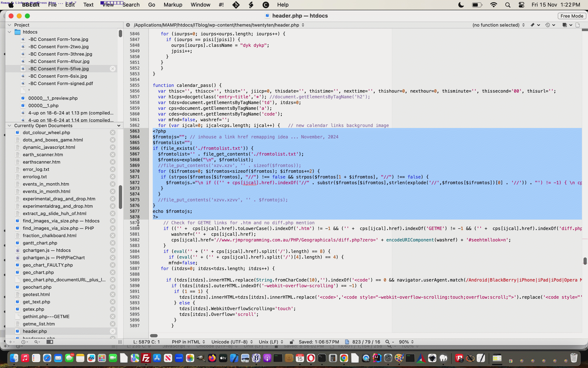
Task: Open the circular C menu bar icon
Action: click(266, 5)
